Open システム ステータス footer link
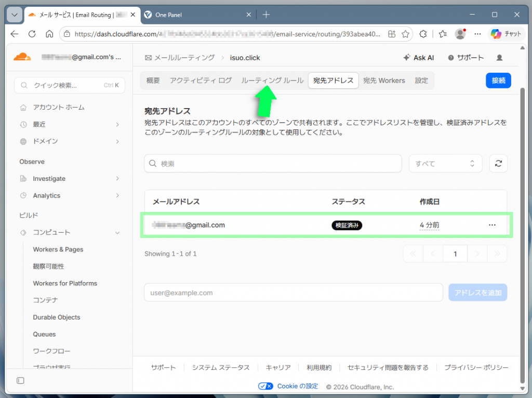Screen dimensions: 532x398 (x=221, y=367)
